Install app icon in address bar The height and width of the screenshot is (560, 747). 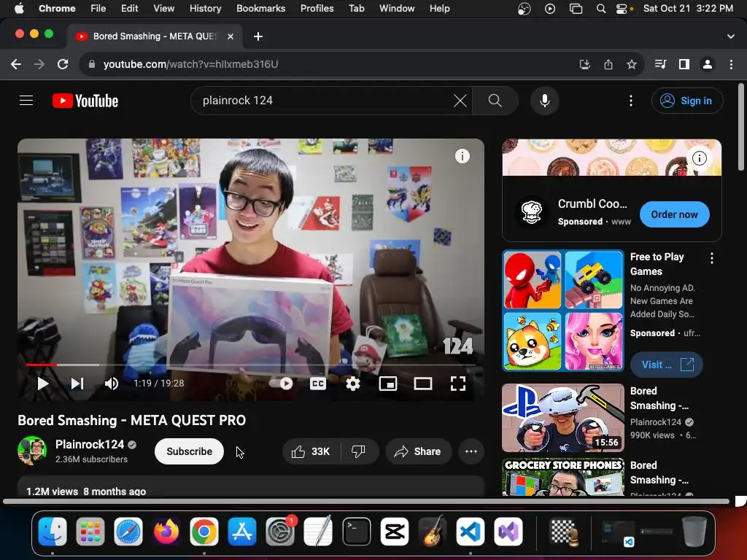(x=584, y=64)
